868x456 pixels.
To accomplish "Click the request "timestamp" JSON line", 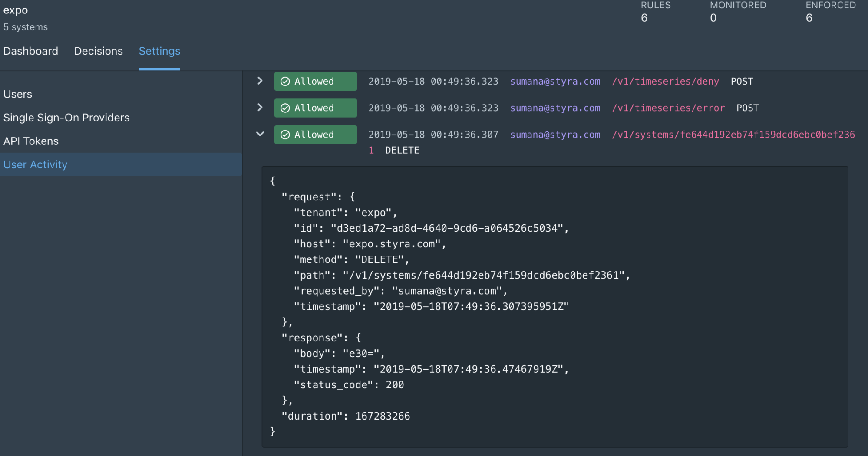I will point(431,306).
